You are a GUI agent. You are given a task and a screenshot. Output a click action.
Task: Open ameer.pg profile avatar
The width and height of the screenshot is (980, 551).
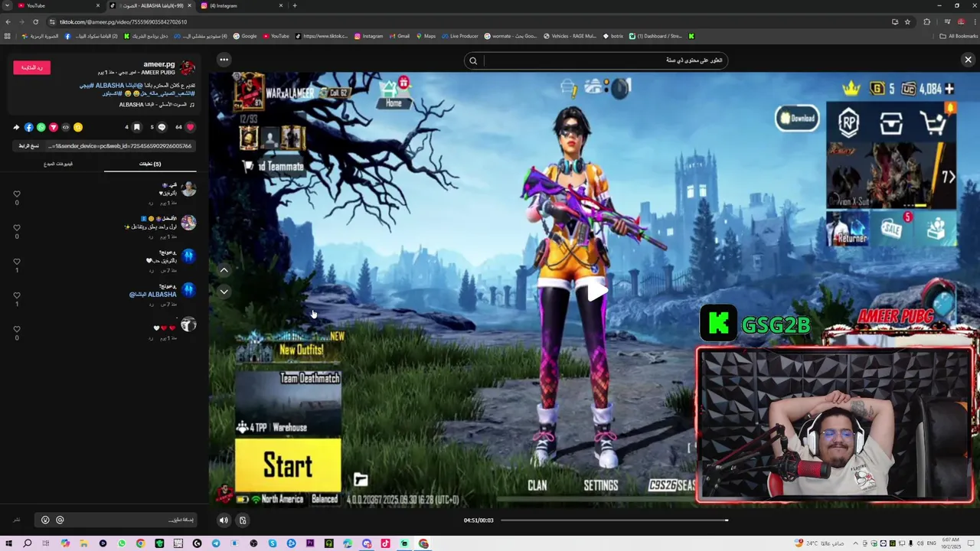pos(188,67)
